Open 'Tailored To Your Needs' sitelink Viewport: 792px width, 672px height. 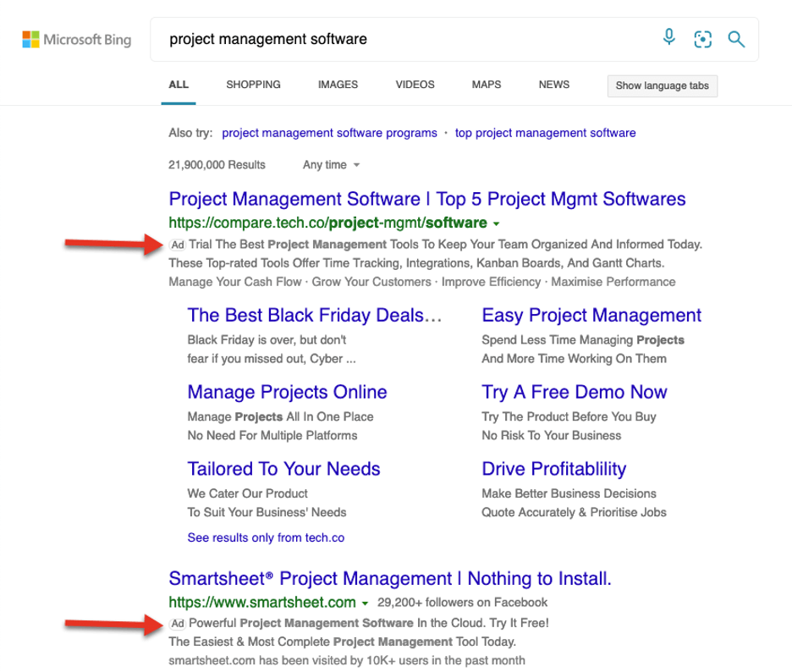point(283,469)
